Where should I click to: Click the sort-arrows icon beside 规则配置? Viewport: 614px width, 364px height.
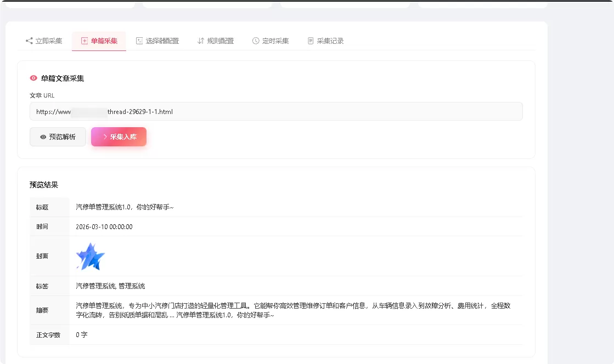click(199, 40)
